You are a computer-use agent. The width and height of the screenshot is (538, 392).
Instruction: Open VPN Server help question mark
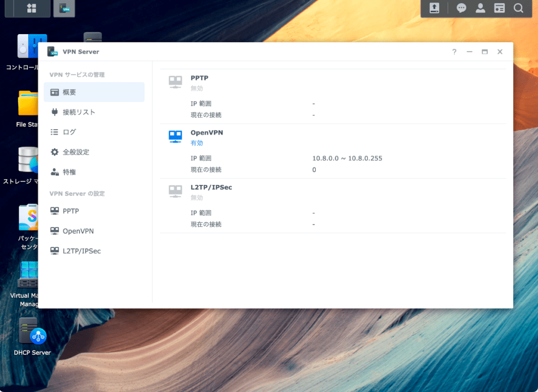(x=454, y=52)
